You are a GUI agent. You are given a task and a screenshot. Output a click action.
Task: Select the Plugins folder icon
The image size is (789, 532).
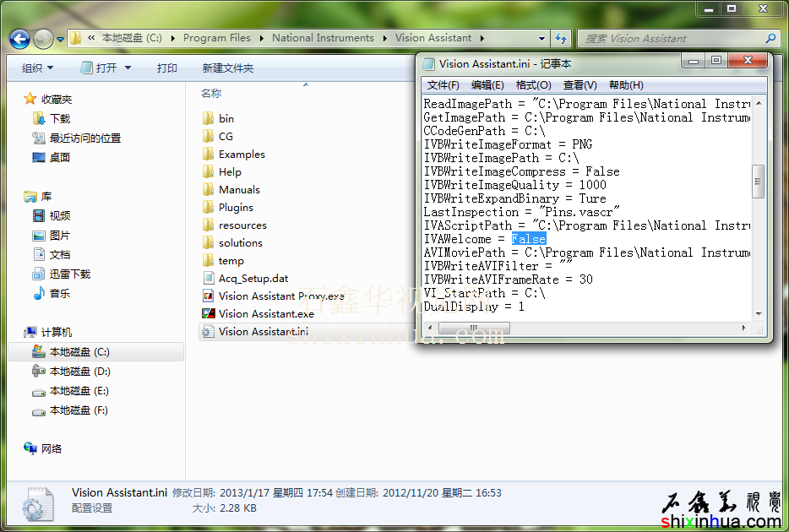[208, 207]
